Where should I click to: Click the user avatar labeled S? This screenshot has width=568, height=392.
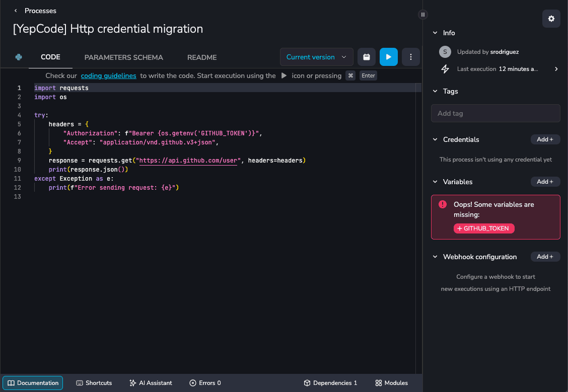445,52
